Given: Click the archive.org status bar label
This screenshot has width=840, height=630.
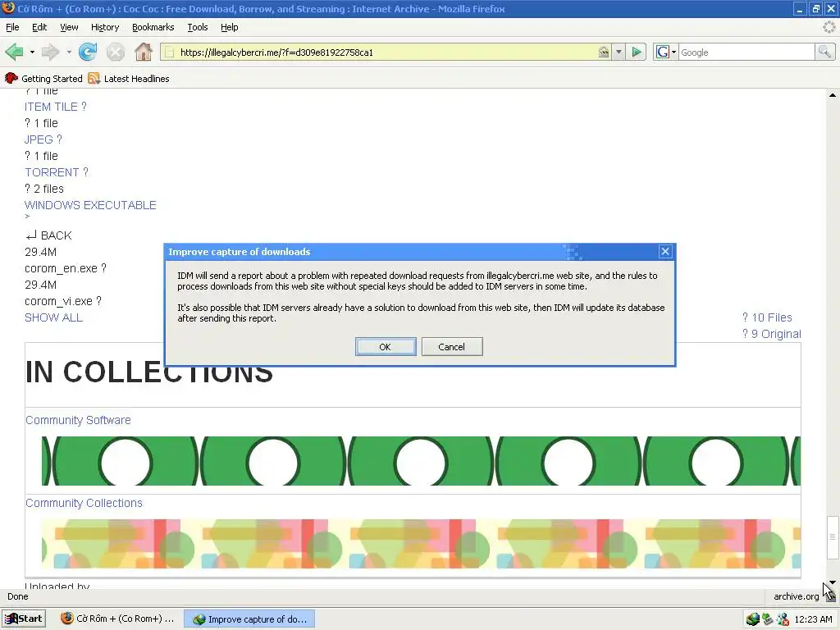Looking at the screenshot, I should (796, 596).
